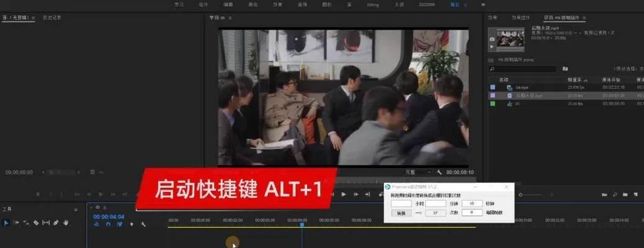
Task: Select the Slip tool
Action: point(46,223)
